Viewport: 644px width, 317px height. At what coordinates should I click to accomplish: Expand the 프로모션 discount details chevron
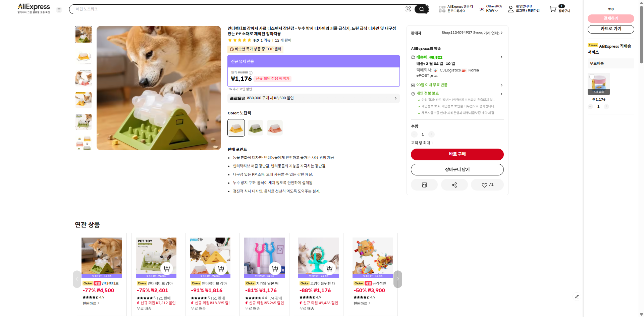395,98
